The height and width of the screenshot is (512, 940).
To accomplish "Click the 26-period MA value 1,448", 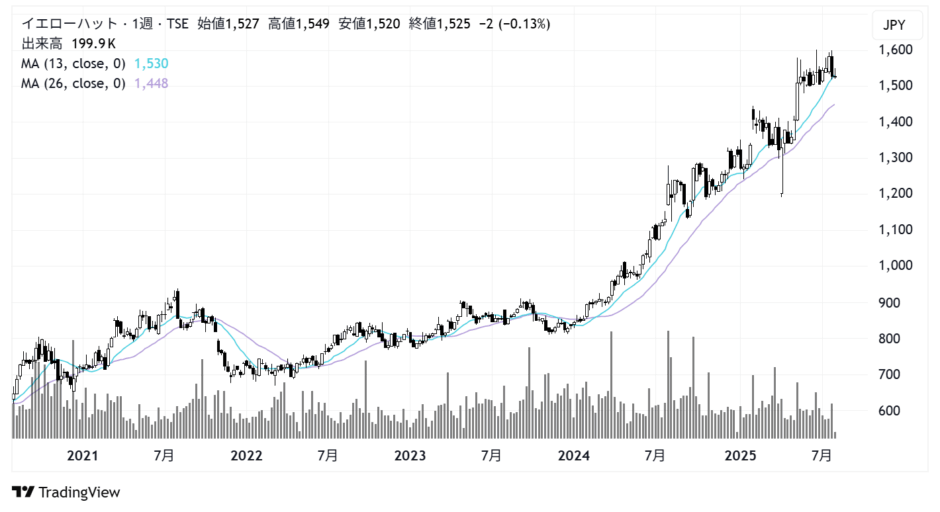I will pyautogui.click(x=150, y=83).
